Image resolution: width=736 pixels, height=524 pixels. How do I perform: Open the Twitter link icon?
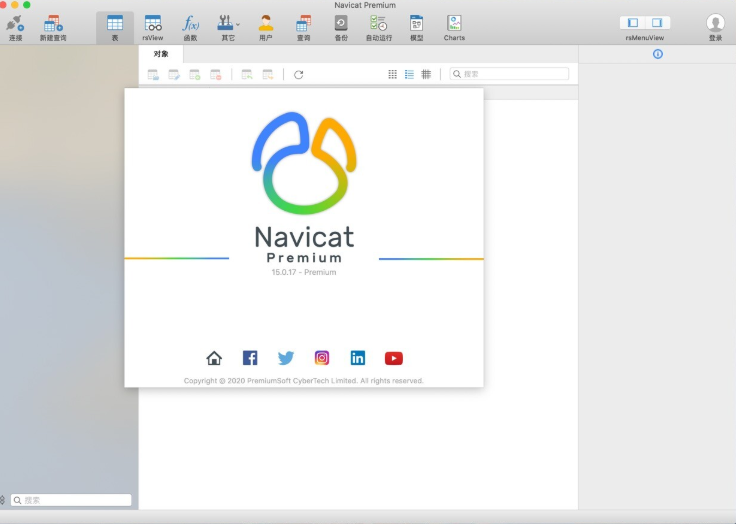pyautogui.click(x=286, y=358)
